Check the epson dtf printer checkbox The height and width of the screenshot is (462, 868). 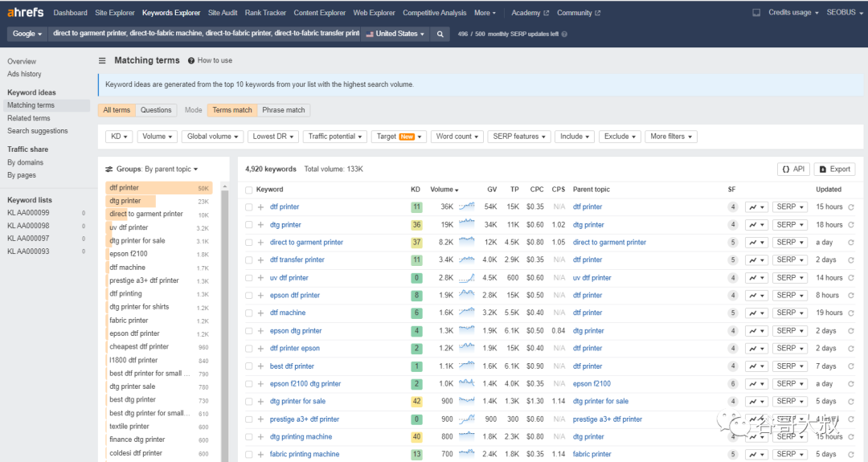[x=248, y=296]
